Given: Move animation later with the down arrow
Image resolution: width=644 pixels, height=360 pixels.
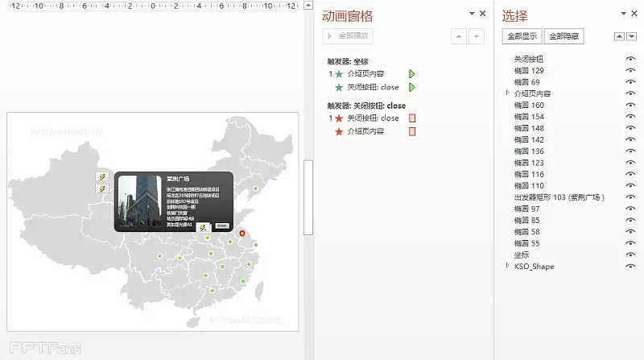Looking at the screenshot, I should pos(477,36).
